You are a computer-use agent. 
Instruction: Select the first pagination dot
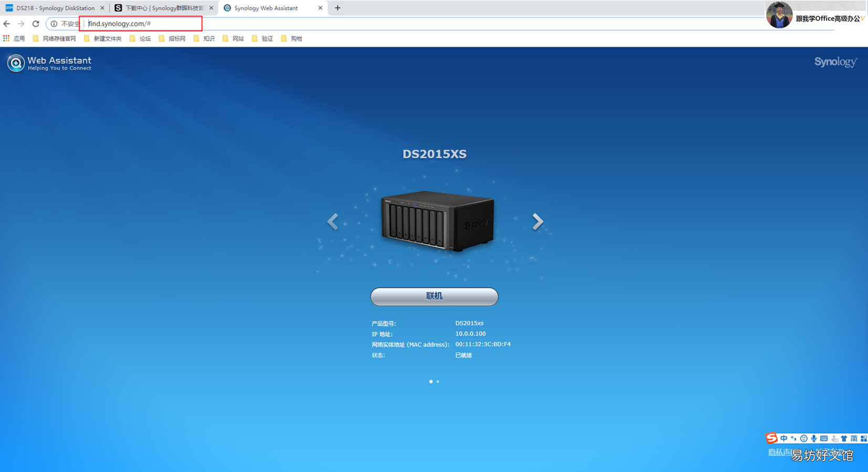click(x=431, y=382)
